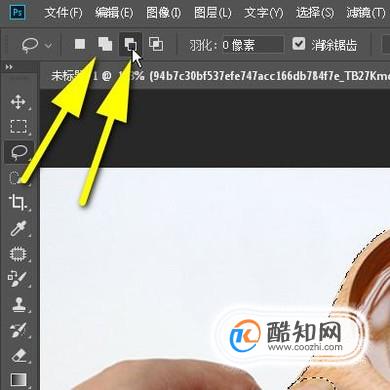
Task: Toggle the 消除锯齿 anti-alias checkbox
Action: (x=299, y=44)
